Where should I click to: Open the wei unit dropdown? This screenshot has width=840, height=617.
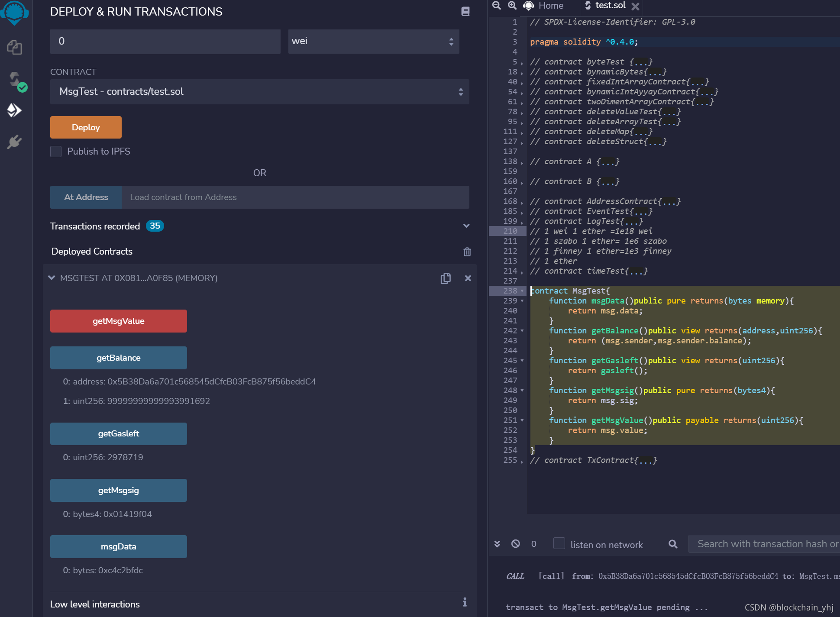tap(373, 42)
